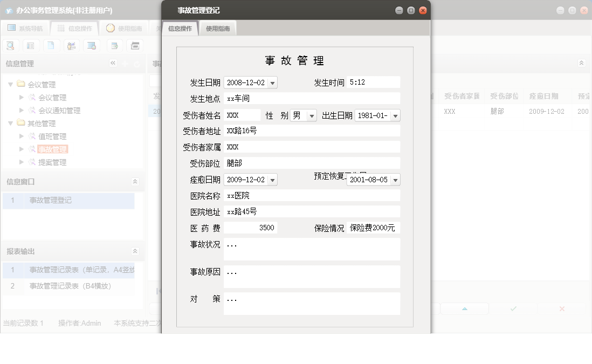Click the report list icon in the toolbar
The width and height of the screenshot is (592, 364).
31,45
